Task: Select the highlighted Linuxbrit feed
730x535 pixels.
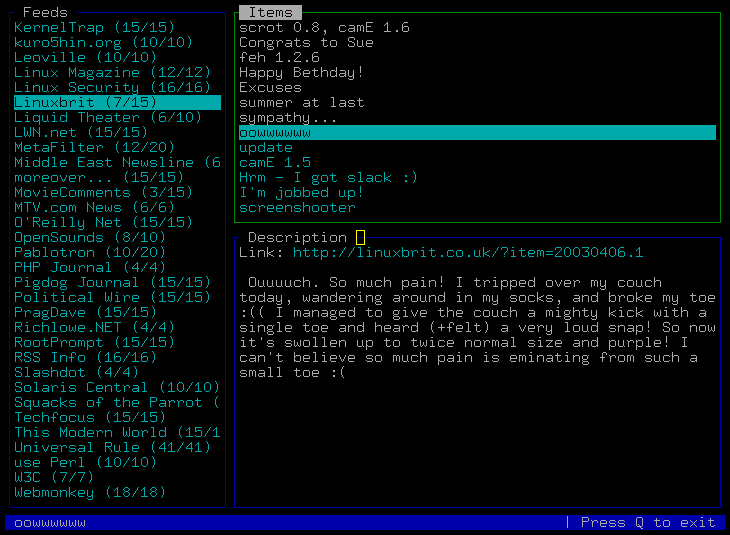Action: pyautogui.click(x=117, y=102)
